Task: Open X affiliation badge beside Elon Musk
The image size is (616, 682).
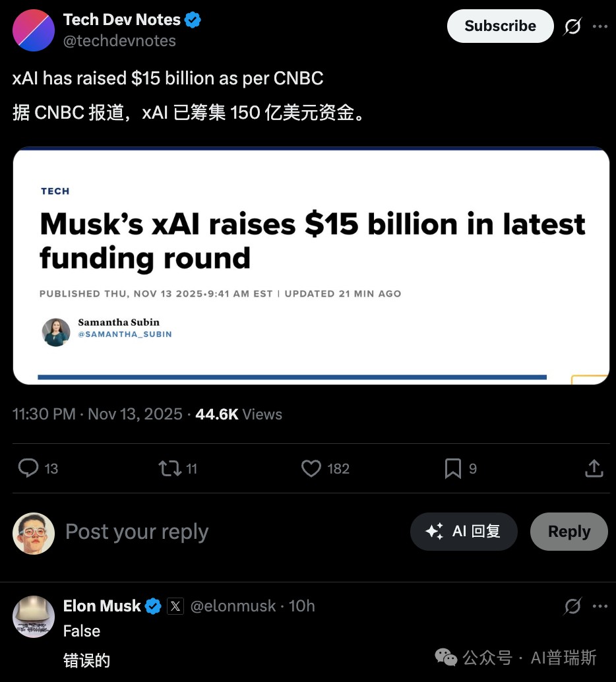Action: pos(175,605)
